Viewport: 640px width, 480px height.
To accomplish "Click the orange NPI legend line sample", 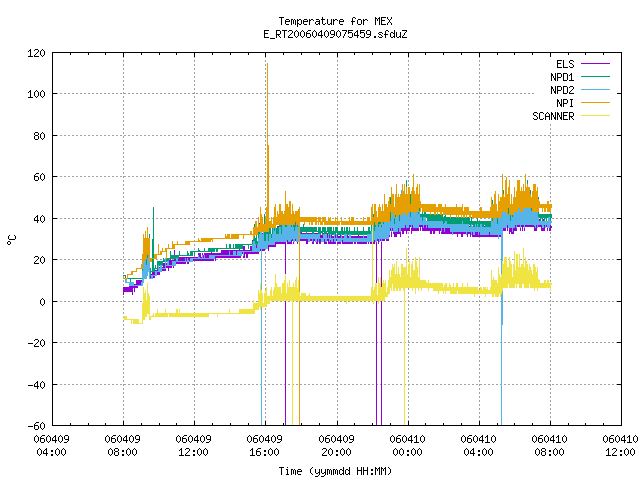I will pyautogui.click(x=595, y=103).
